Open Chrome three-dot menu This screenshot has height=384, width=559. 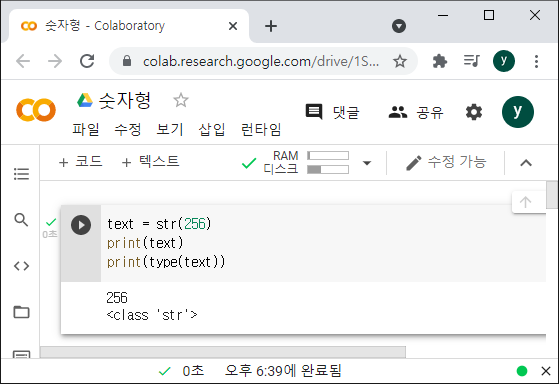pos(536,61)
